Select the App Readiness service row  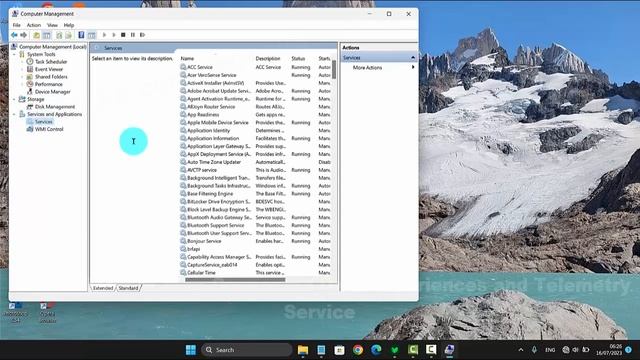click(x=255, y=115)
